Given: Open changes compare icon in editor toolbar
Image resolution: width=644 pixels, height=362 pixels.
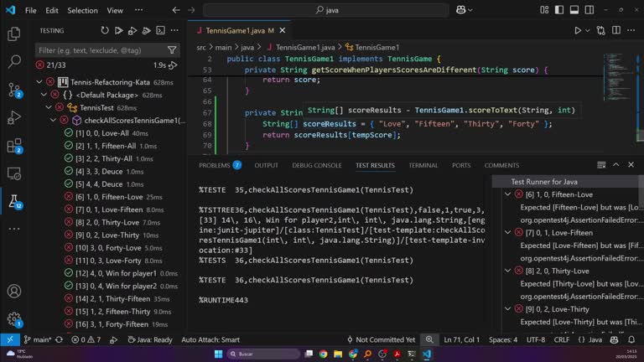Looking at the screenshot, I should pyautogui.click(x=601, y=30).
